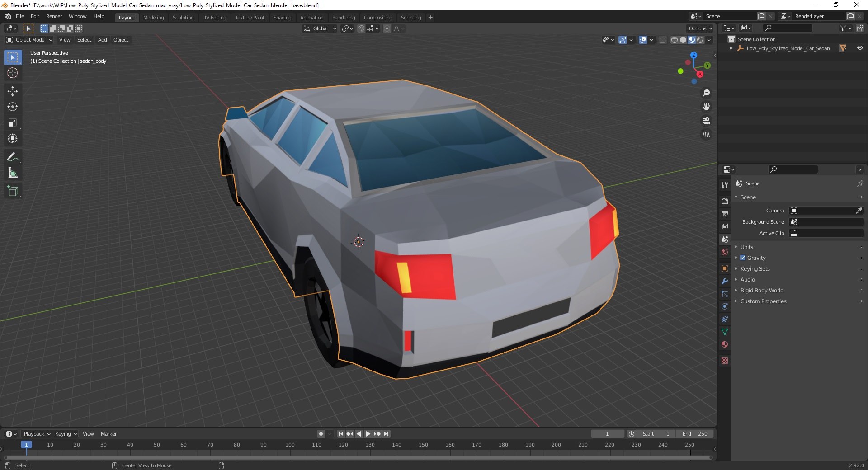Select the Measure tool
868x470 pixels.
click(13, 173)
